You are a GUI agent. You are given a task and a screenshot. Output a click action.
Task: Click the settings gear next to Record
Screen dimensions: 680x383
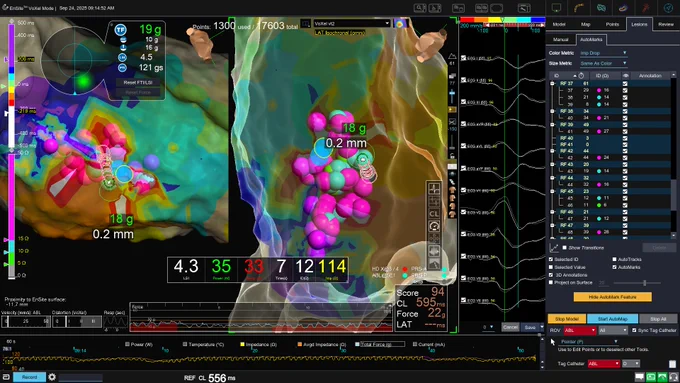52,377
